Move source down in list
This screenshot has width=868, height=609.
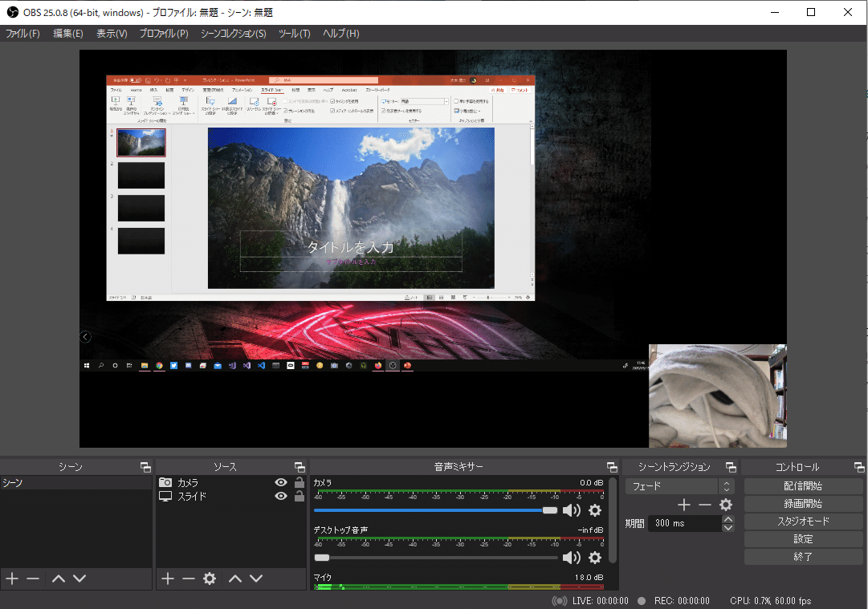click(x=256, y=579)
